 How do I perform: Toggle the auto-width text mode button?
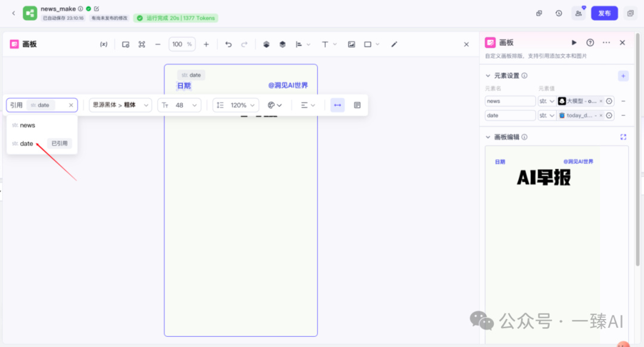[x=338, y=105]
